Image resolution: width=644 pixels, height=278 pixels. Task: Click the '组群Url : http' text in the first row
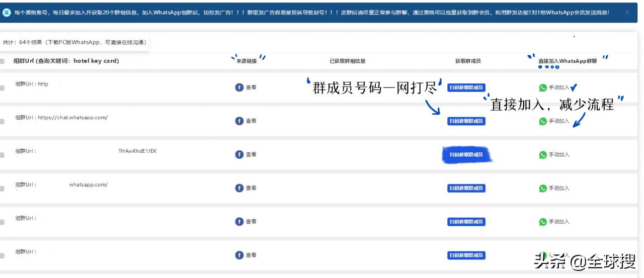(x=32, y=84)
